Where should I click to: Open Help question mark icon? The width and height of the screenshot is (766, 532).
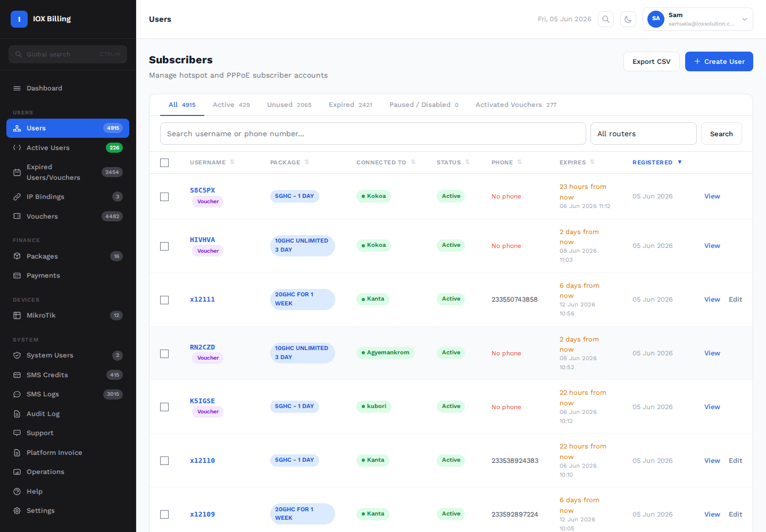click(17, 492)
